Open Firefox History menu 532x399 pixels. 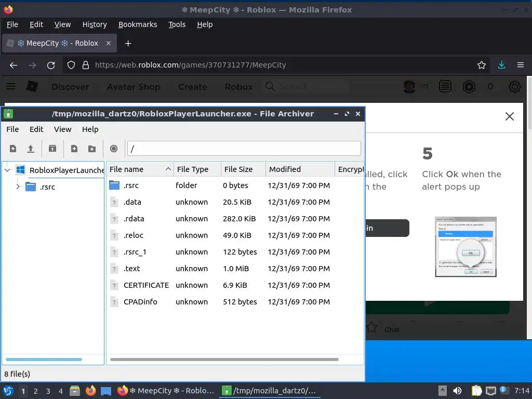click(x=95, y=24)
